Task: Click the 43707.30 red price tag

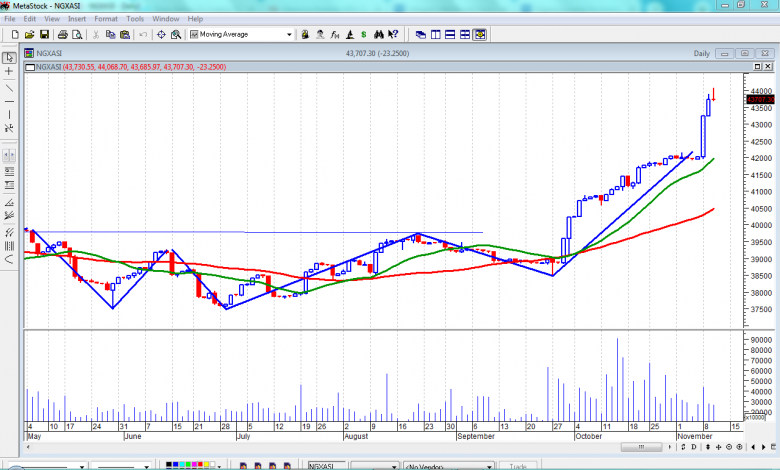Action: [761, 100]
